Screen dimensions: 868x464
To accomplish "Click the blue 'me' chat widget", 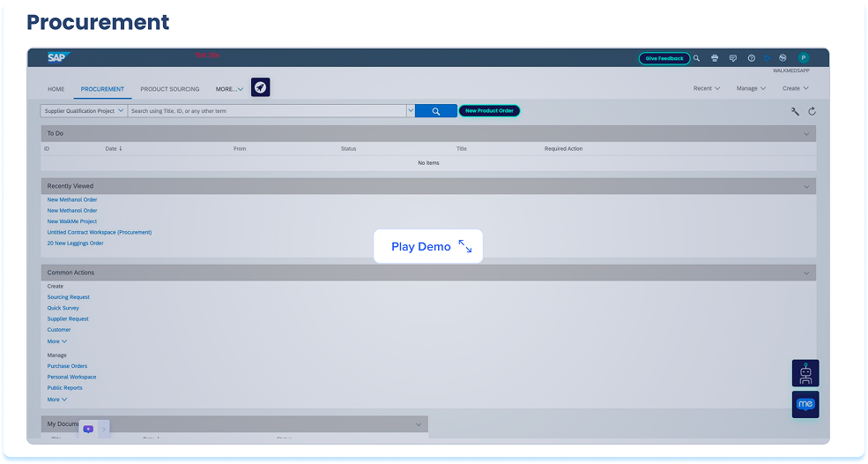I will coord(805,404).
